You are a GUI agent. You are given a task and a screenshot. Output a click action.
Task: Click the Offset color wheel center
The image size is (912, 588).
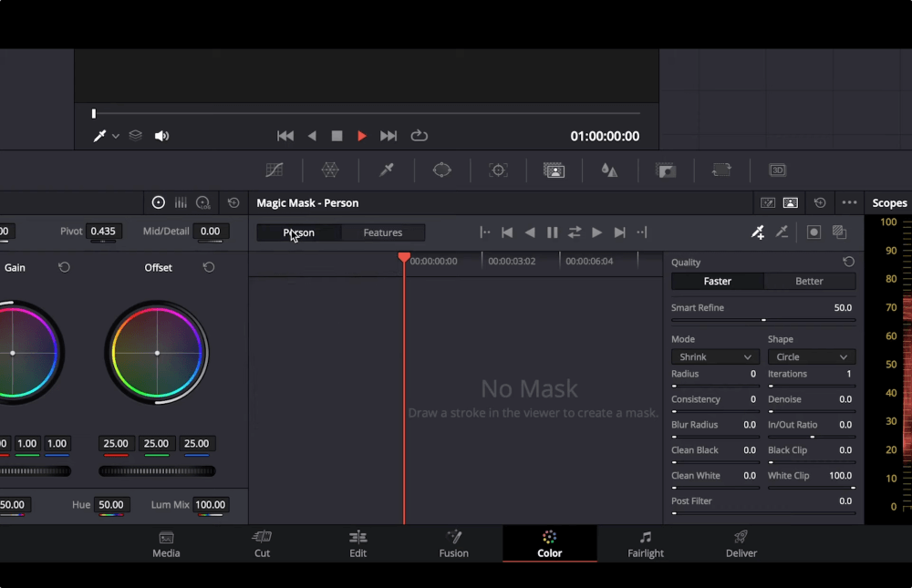pos(157,353)
